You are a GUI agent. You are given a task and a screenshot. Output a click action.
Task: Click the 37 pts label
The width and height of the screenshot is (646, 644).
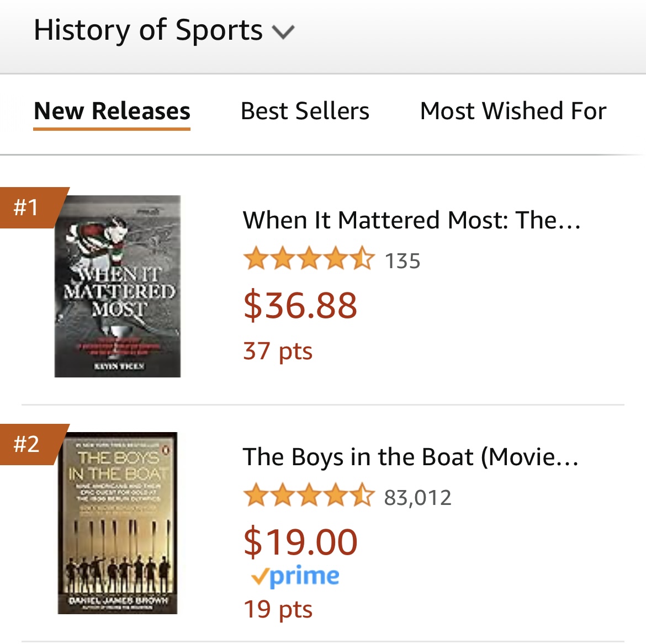[x=278, y=352]
